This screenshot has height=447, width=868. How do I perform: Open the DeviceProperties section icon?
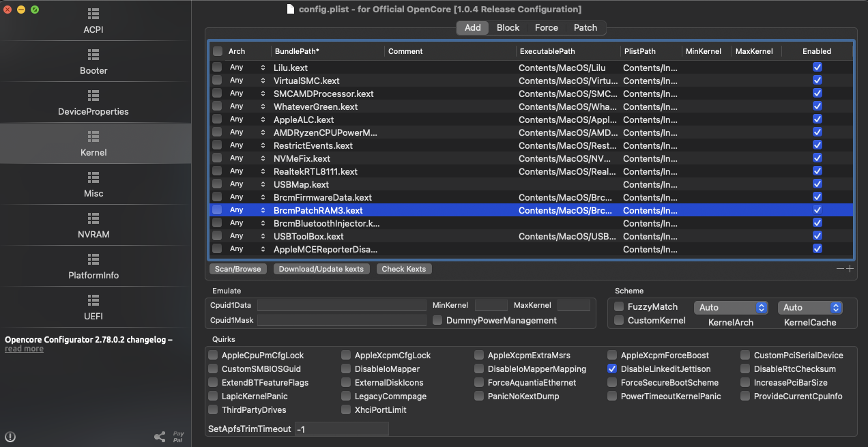coord(93,96)
